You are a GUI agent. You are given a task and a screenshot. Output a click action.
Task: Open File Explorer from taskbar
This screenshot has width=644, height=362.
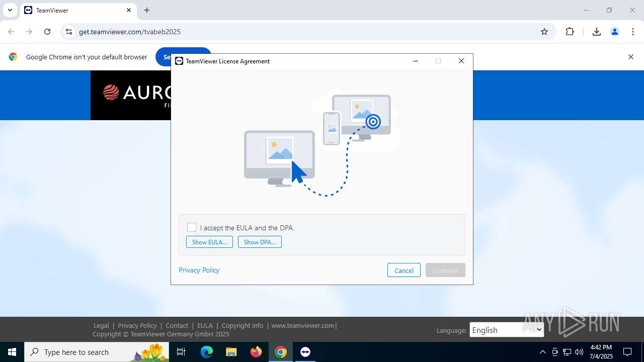(x=231, y=352)
